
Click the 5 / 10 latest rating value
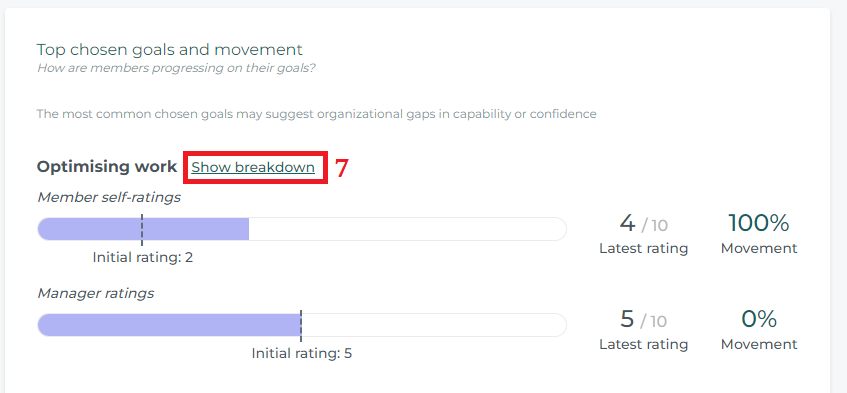point(643,320)
